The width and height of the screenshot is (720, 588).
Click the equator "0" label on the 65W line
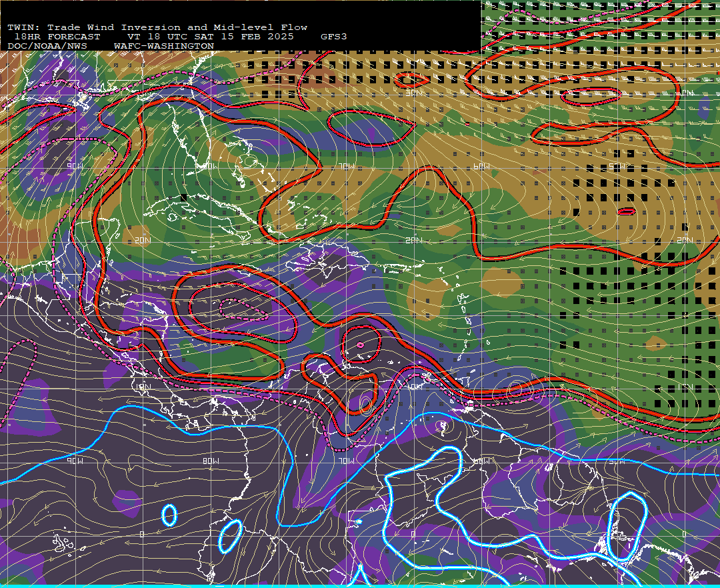pos(413,534)
